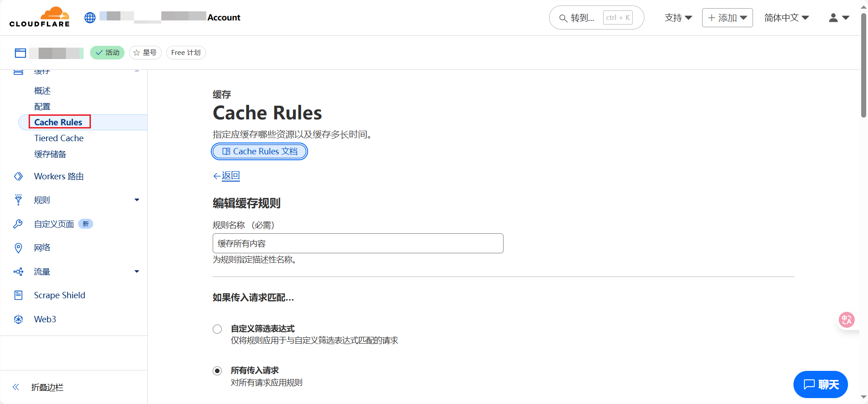Image resolution: width=868 pixels, height=404 pixels.
Task: Open 自定义页面 in the sidebar
Action: [54, 224]
